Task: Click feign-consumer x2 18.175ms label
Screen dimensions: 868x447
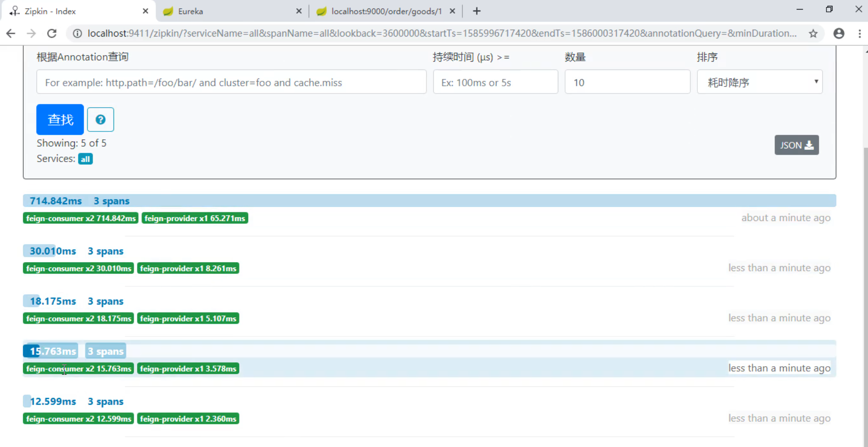Action: coord(78,319)
